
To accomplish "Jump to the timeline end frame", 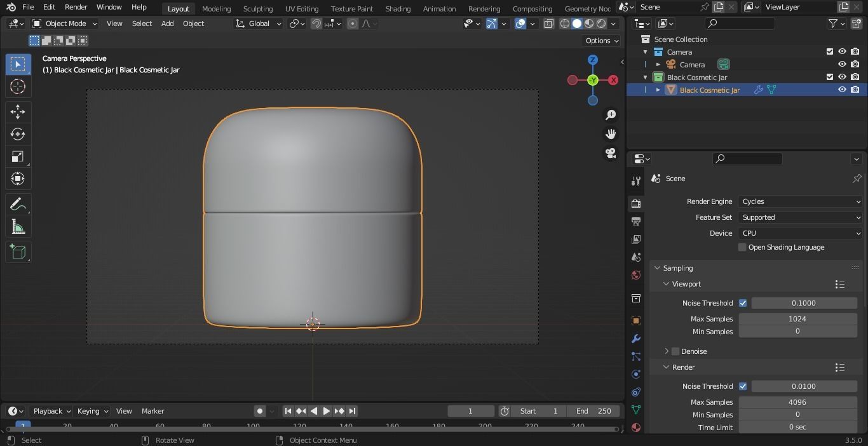I will [x=352, y=411].
